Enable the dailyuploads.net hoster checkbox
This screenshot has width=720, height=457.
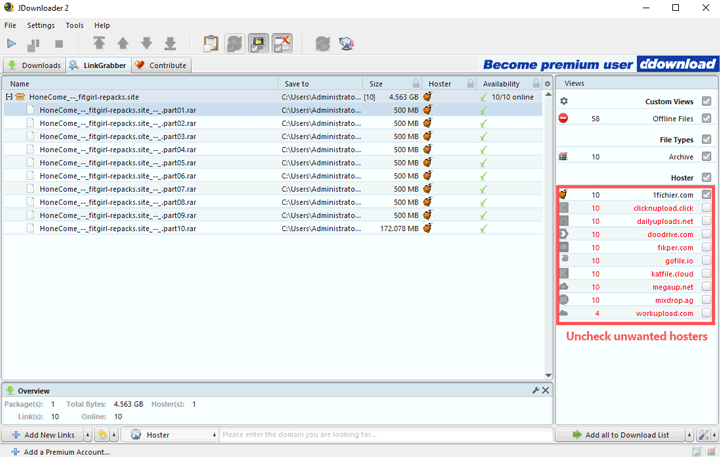706,221
